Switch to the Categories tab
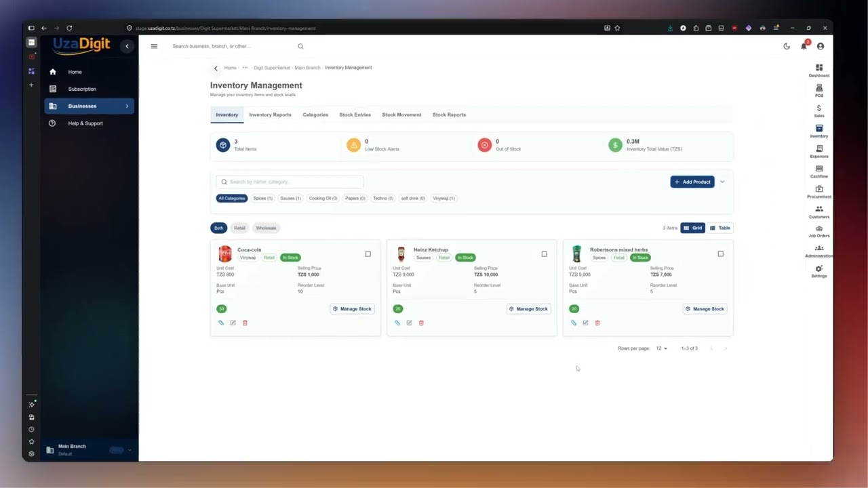868x488 pixels. [x=315, y=115]
